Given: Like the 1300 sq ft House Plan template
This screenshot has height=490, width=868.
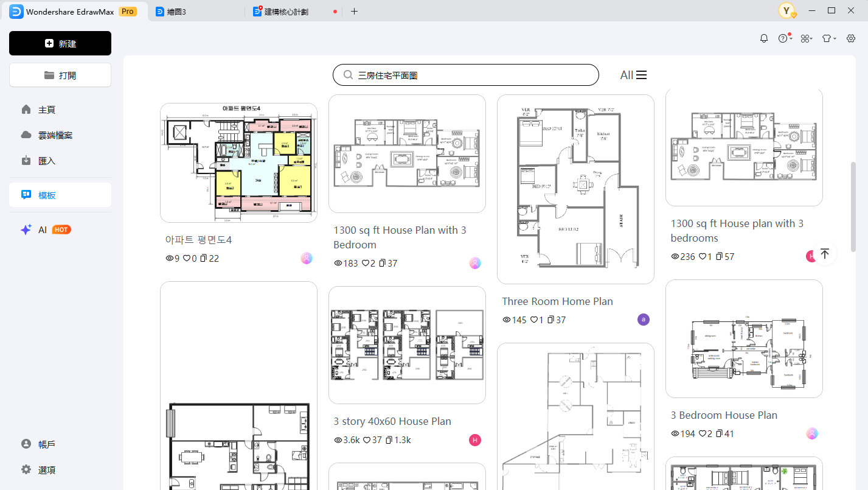Looking at the screenshot, I should pos(366,263).
